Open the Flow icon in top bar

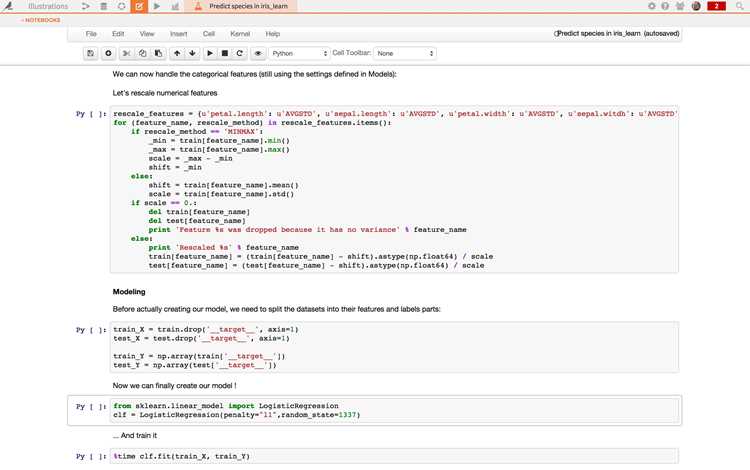tap(86, 6)
